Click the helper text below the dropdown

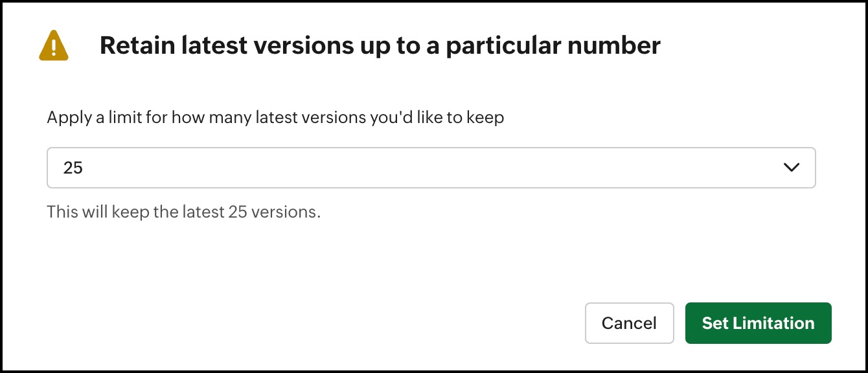tap(184, 212)
